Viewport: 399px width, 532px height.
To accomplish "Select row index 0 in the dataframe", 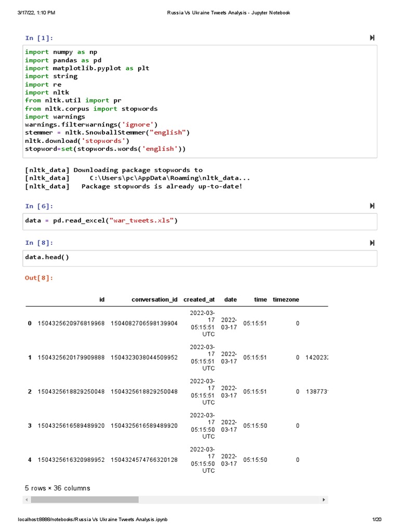I will (30, 324).
